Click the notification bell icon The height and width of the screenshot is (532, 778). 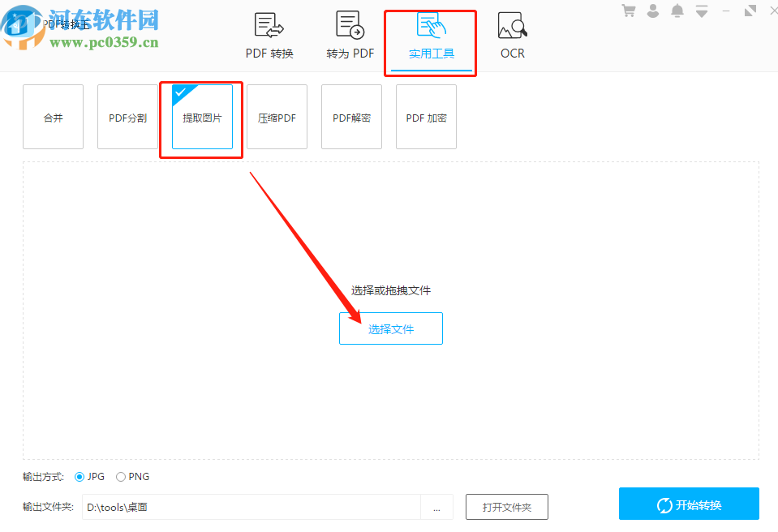pyautogui.click(x=677, y=11)
